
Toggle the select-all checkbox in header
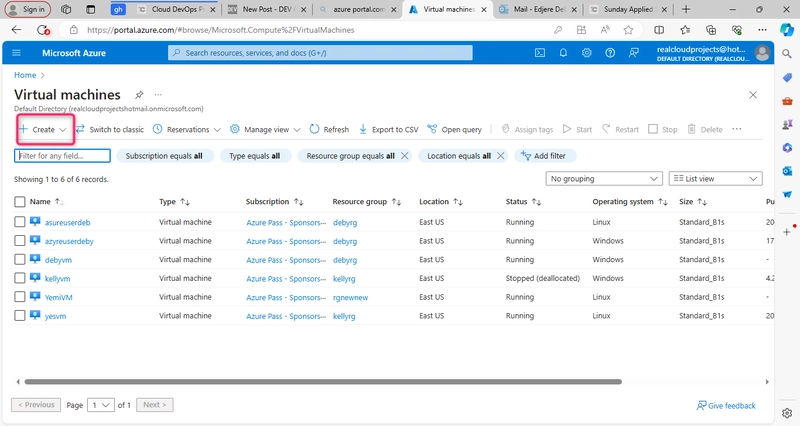point(19,202)
